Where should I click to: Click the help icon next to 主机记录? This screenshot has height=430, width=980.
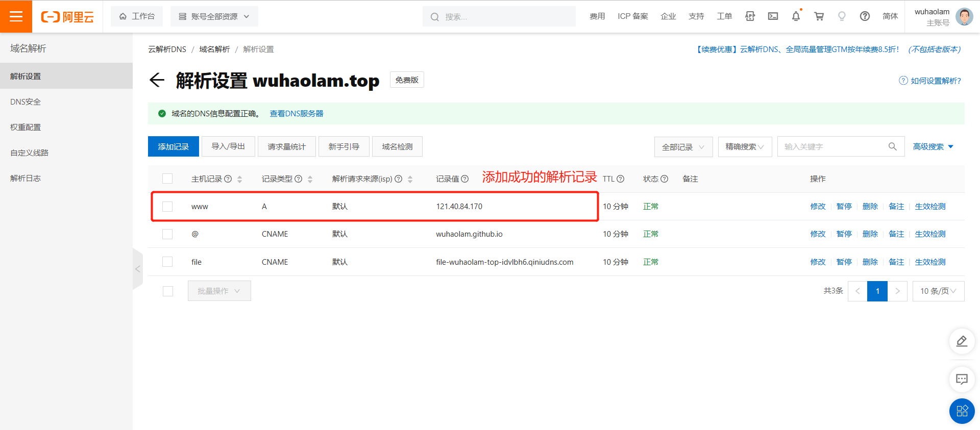pos(228,179)
